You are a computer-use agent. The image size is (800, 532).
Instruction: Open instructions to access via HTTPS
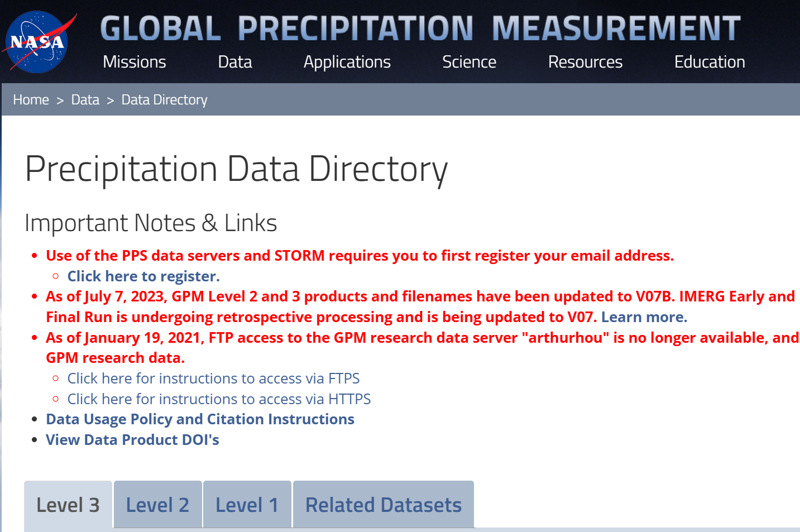pos(219,399)
